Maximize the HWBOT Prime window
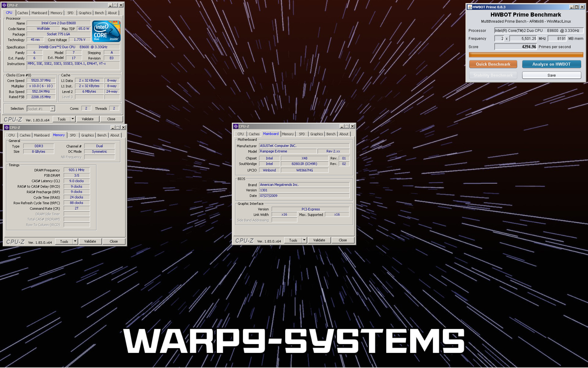 coord(577,7)
